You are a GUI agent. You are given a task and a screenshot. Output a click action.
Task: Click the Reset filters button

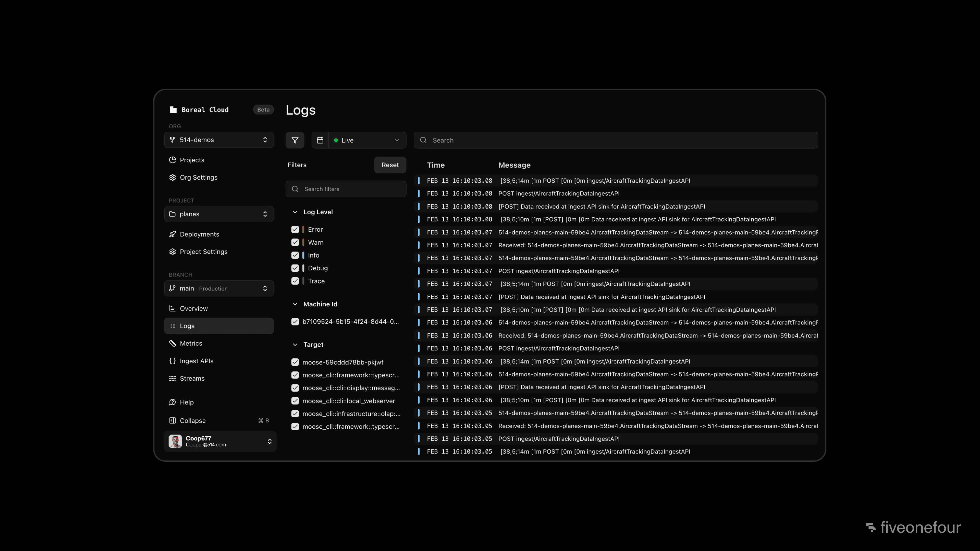click(x=390, y=165)
